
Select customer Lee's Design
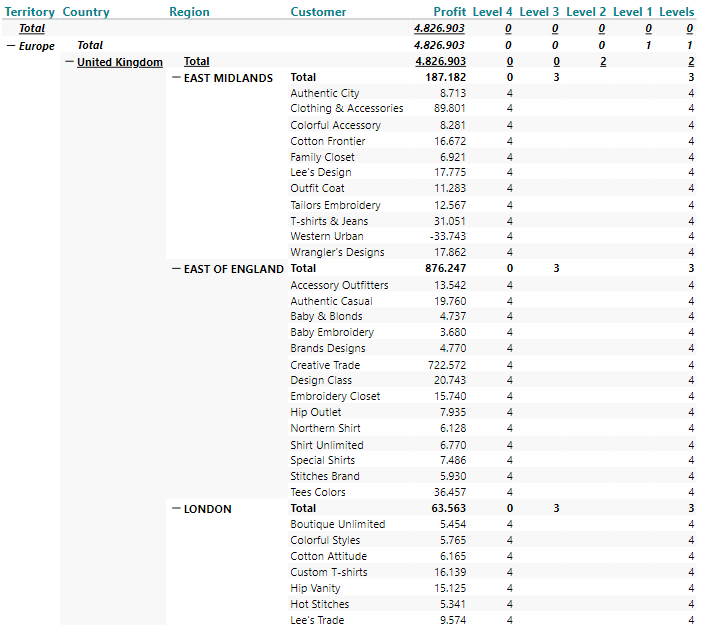click(x=321, y=172)
